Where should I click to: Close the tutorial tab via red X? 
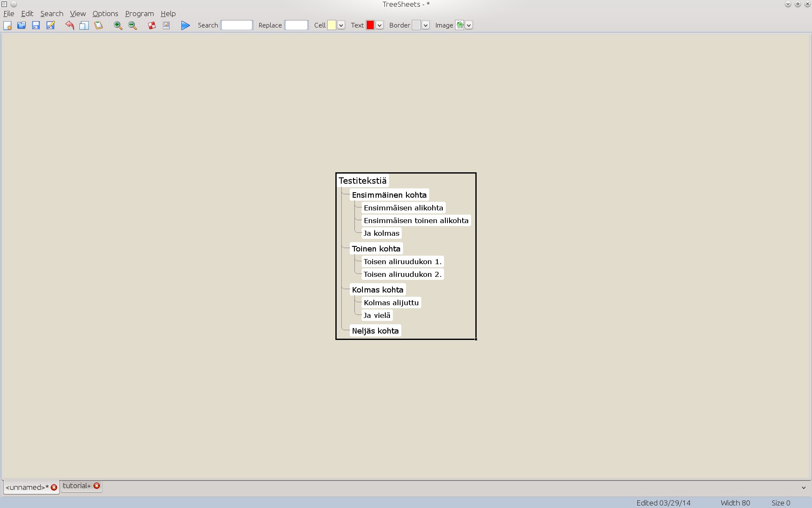96,486
